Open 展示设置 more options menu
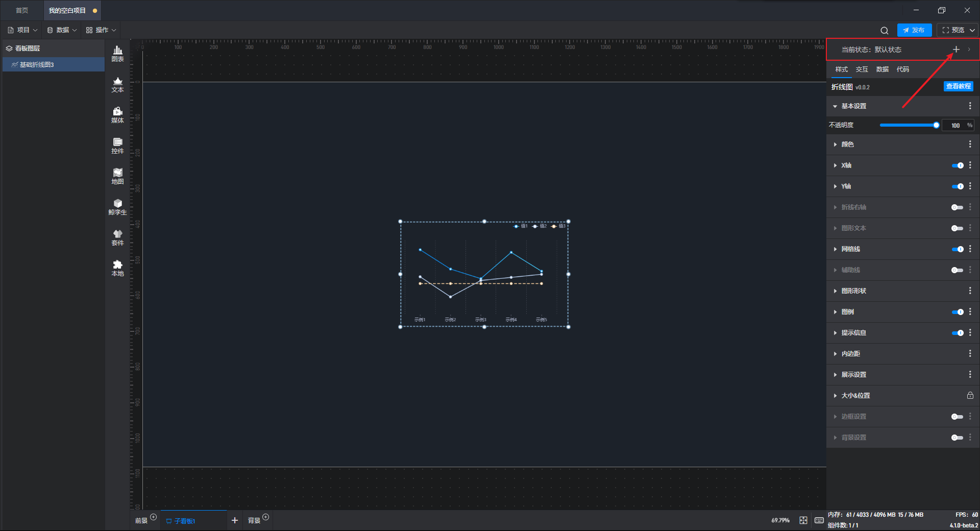Viewport: 980px width, 531px height. tap(970, 375)
